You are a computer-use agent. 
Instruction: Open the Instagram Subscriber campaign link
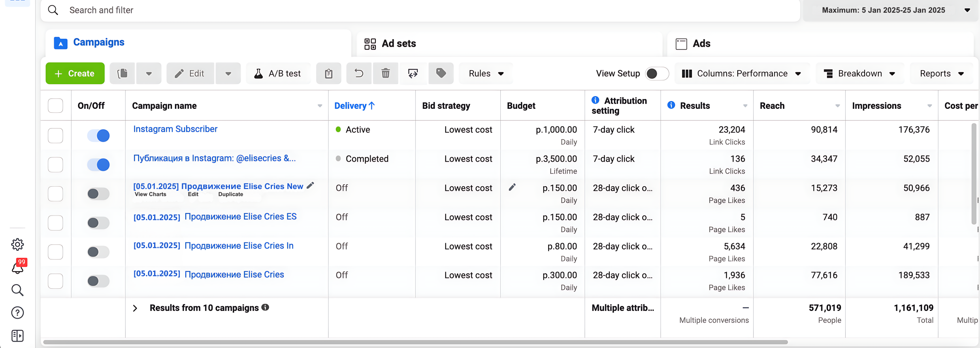click(x=175, y=129)
